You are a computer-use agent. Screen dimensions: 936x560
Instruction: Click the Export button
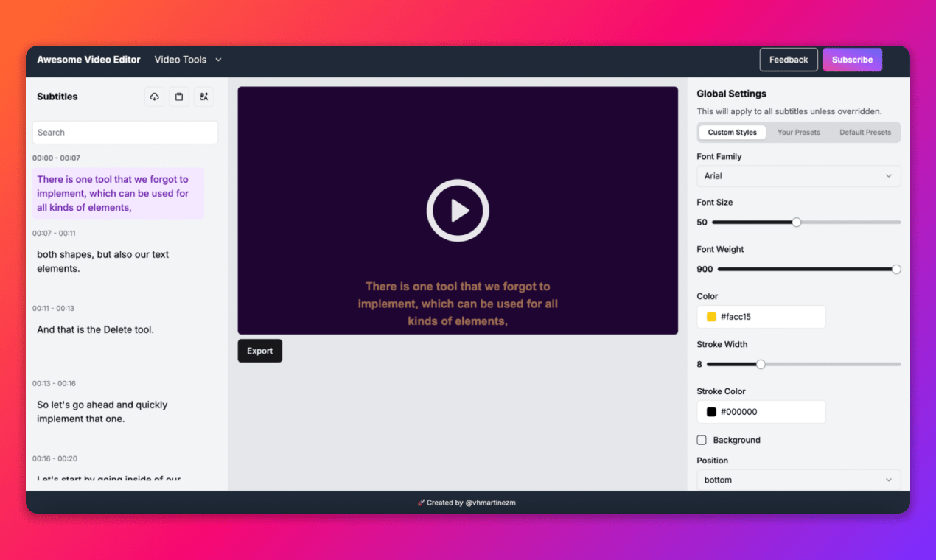coord(259,351)
